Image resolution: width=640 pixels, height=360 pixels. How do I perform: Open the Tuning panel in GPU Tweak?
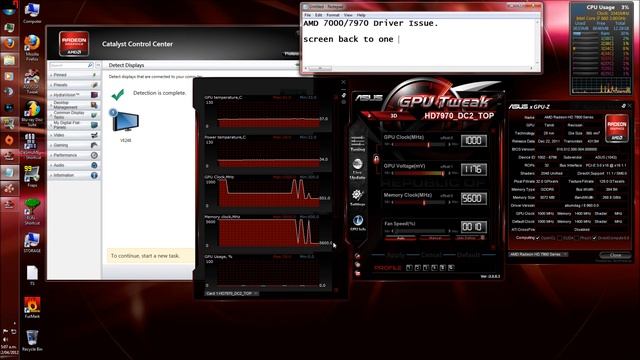tap(358, 144)
